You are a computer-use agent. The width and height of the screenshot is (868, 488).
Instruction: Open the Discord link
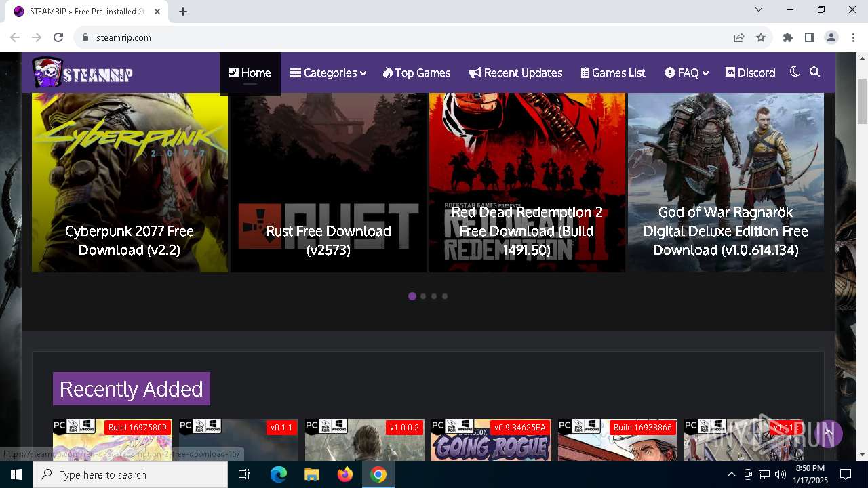coord(750,73)
